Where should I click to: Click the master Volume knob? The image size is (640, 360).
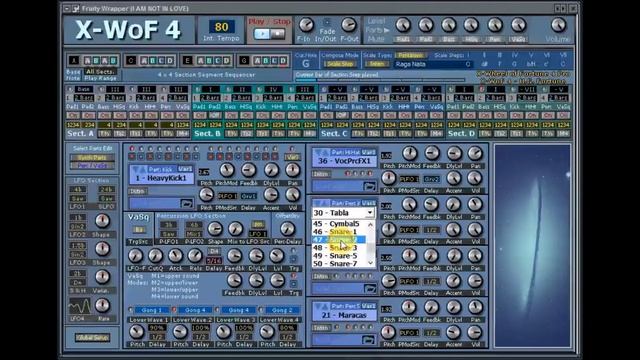point(558,25)
